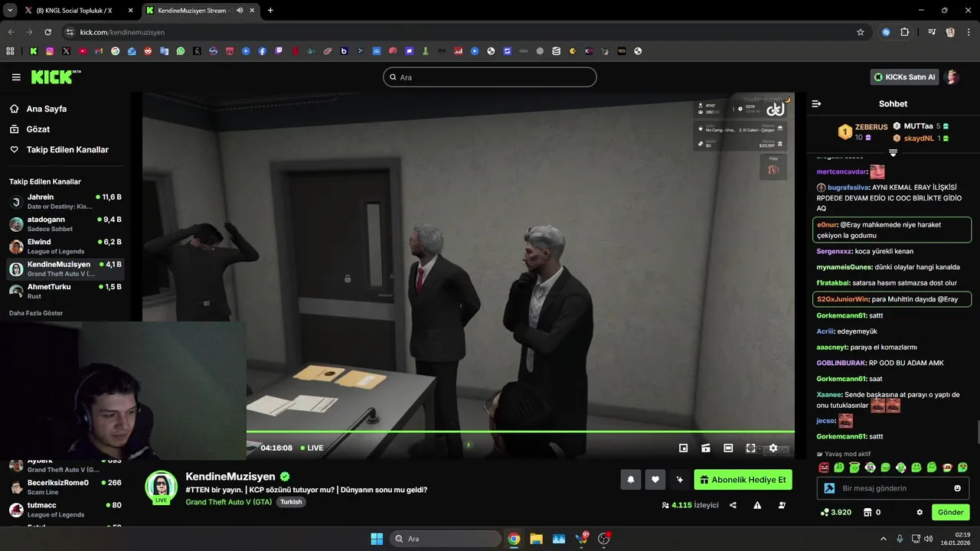
Task: Bookmark this page with the star
Action: pos(861,32)
